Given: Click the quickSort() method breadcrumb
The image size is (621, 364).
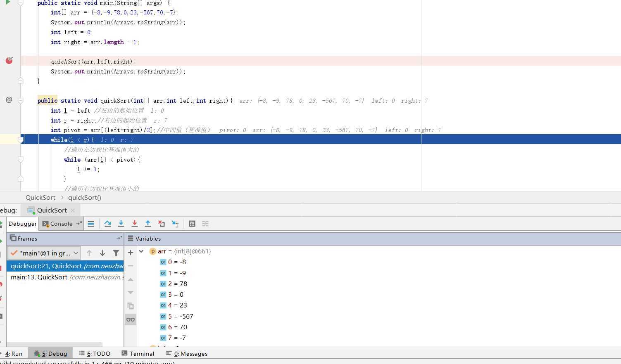Looking at the screenshot, I should coord(85,197).
